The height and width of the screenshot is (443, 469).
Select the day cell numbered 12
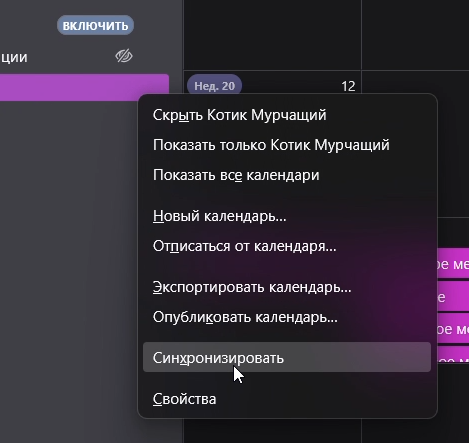(348, 87)
